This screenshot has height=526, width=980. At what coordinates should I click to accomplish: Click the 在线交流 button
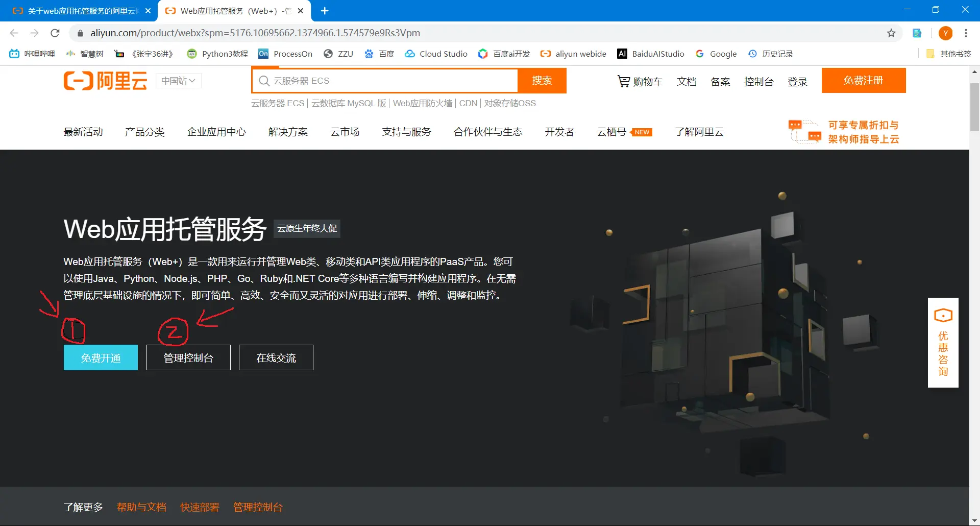pyautogui.click(x=276, y=357)
